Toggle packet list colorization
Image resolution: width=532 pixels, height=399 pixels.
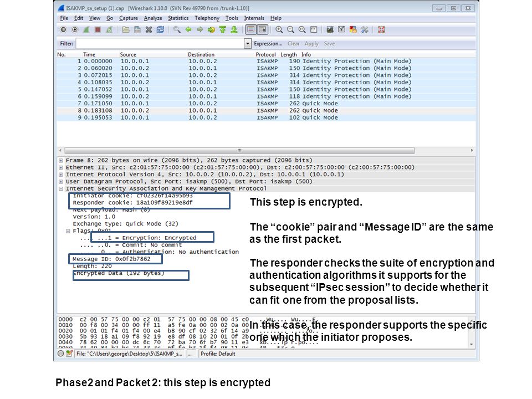click(250, 30)
